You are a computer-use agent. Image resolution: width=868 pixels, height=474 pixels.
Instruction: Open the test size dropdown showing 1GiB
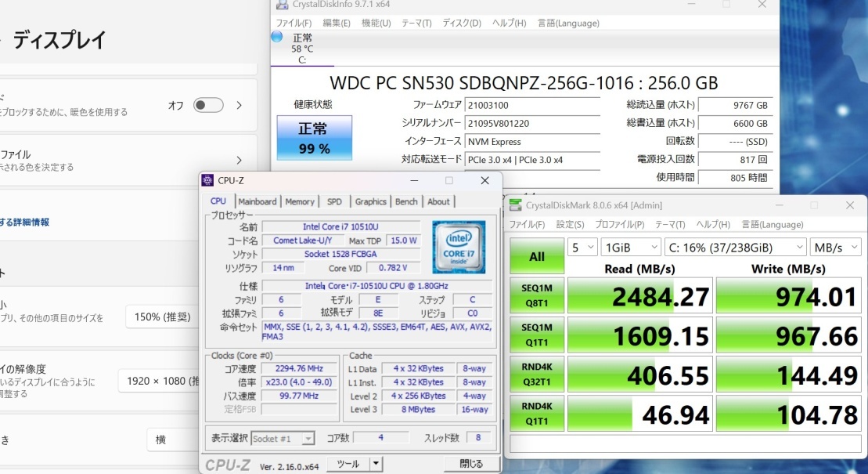point(631,248)
